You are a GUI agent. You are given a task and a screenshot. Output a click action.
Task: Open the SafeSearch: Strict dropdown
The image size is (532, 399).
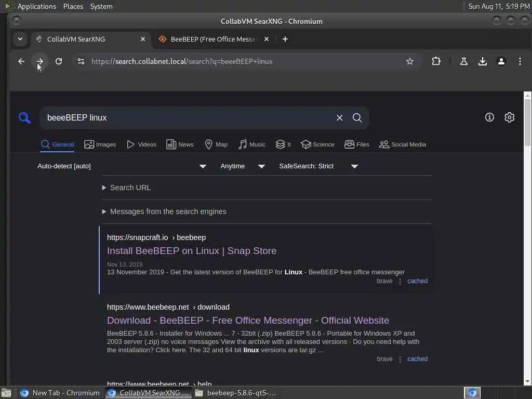[x=318, y=166]
